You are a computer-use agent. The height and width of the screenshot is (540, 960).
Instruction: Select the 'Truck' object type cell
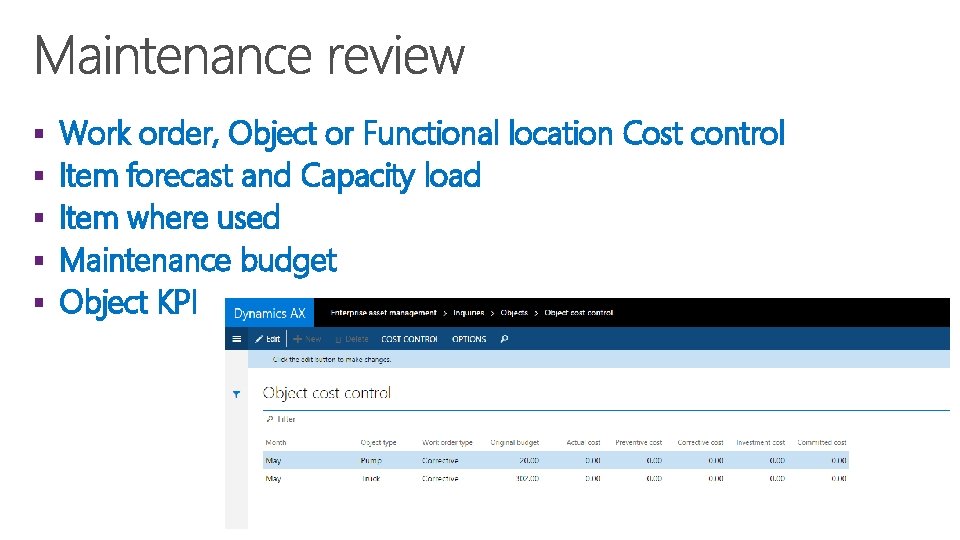pos(371,479)
